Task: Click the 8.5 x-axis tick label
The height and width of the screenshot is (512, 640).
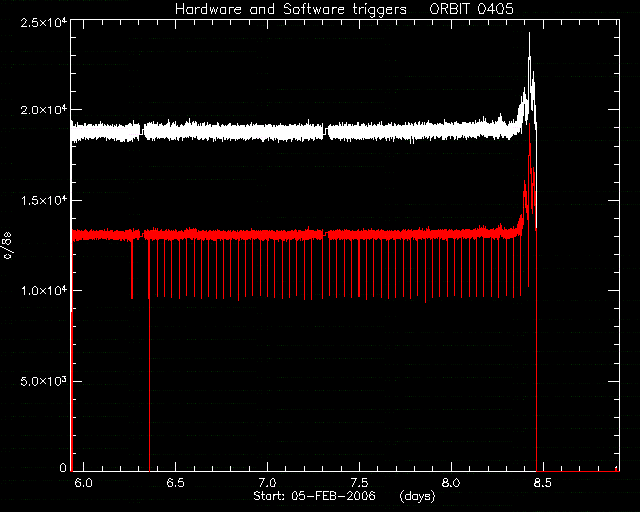Action: pos(543,483)
